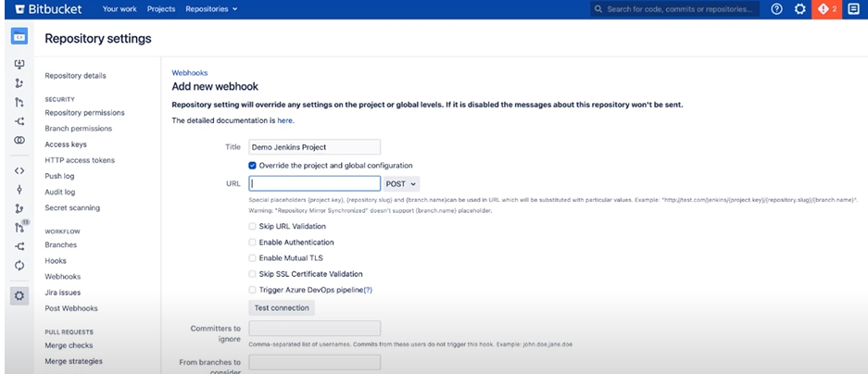The height and width of the screenshot is (374, 868).
Task: Open Post Webhooks settings page
Action: pyautogui.click(x=71, y=308)
